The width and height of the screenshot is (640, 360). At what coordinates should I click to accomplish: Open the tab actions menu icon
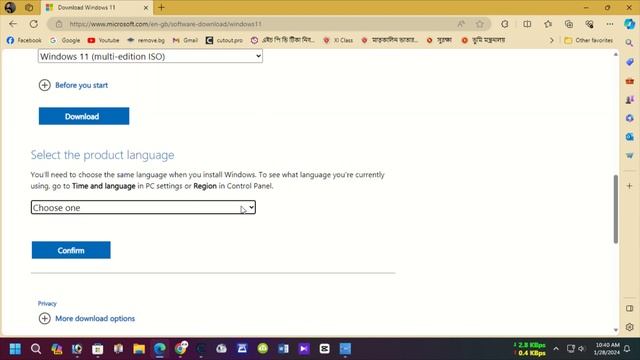coord(29,7)
